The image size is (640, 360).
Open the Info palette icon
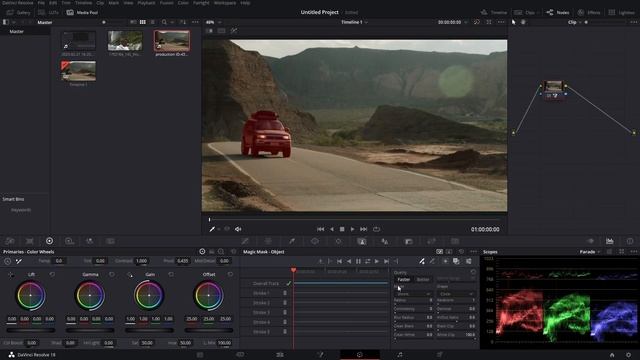click(x=630, y=241)
